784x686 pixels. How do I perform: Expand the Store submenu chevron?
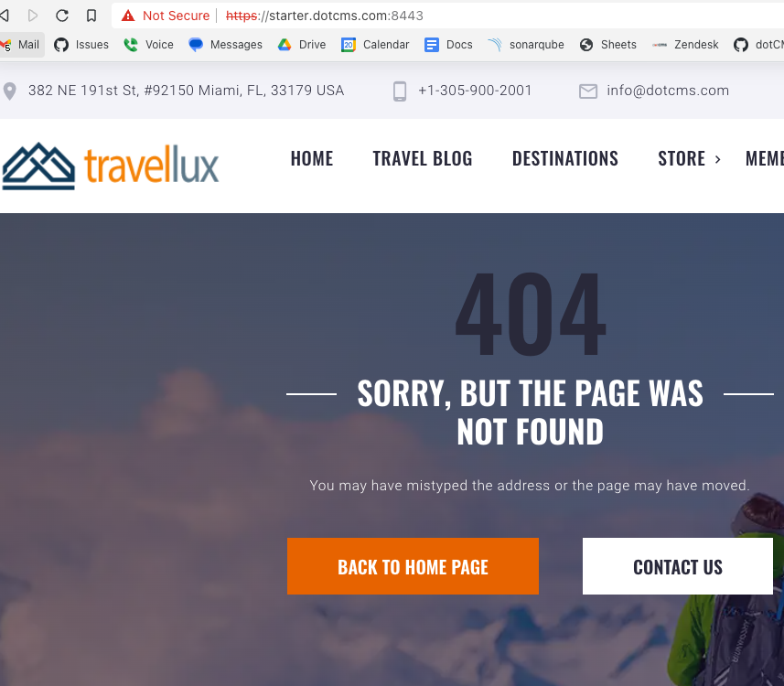coord(717,159)
